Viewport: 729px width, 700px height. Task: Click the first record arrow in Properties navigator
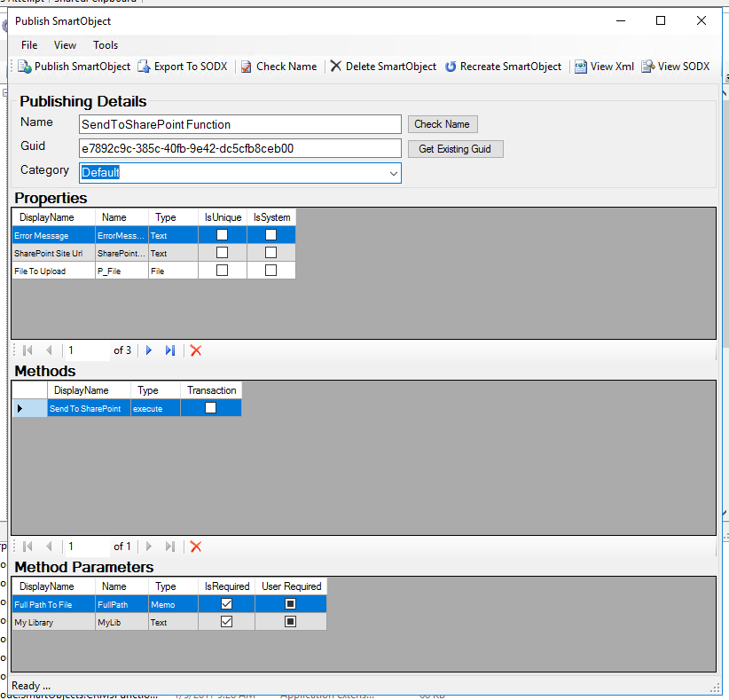click(27, 350)
